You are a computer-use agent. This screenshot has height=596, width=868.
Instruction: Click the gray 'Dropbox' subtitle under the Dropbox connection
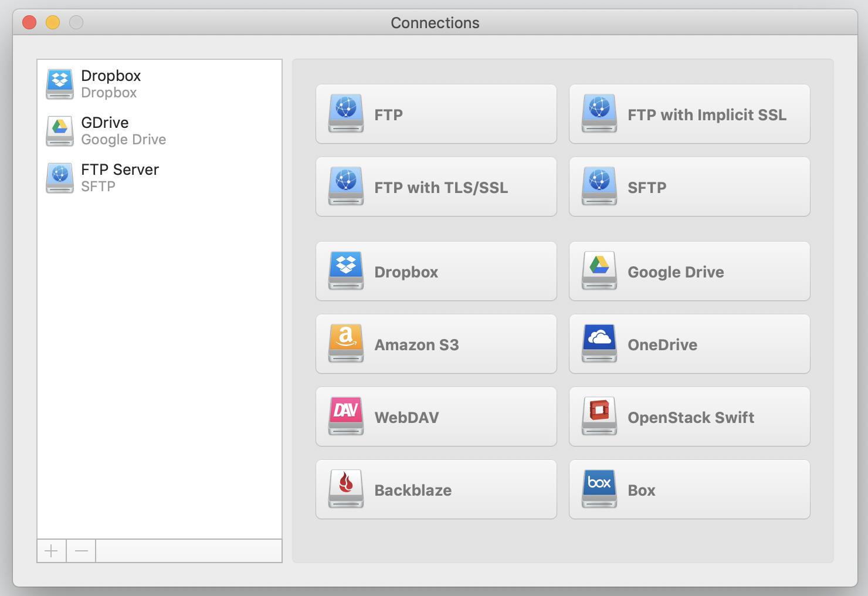[108, 93]
